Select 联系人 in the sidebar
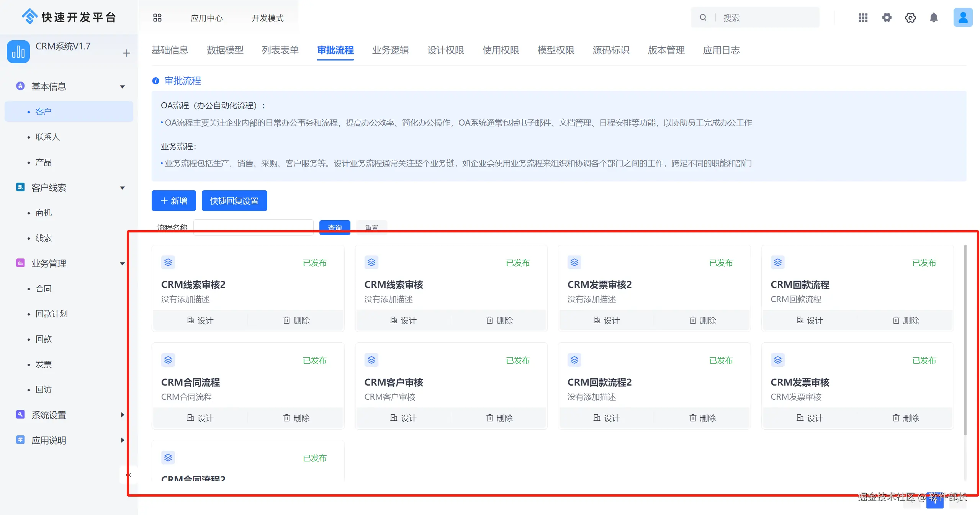The width and height of the screenshot is (980, 515). (47, 137)
